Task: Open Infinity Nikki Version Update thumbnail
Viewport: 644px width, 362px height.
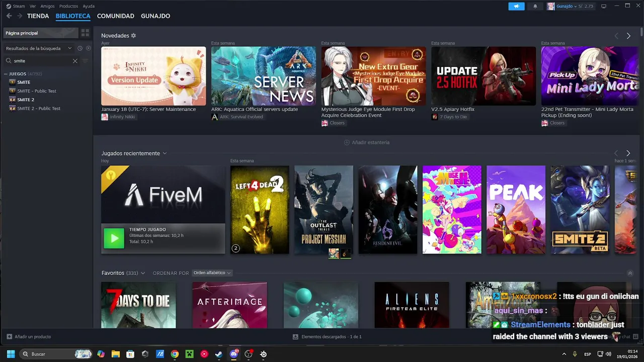Action: tap(153, 76)
